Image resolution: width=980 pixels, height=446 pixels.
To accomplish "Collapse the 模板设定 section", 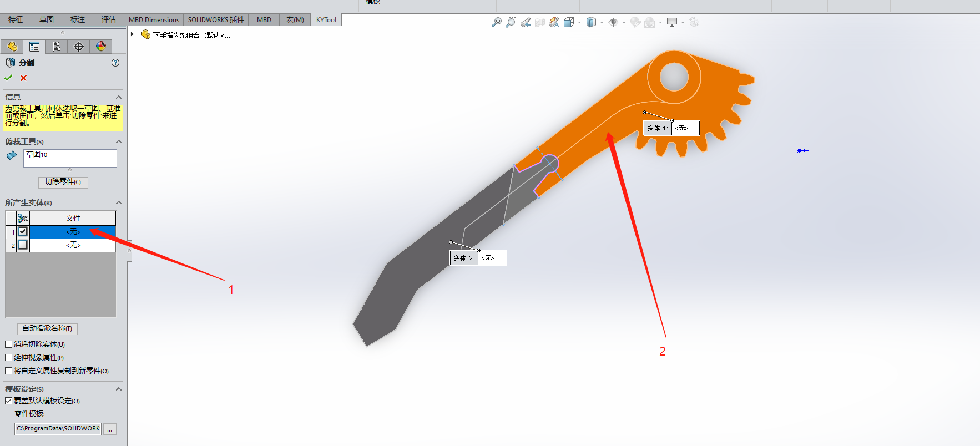I will (118, 389).
